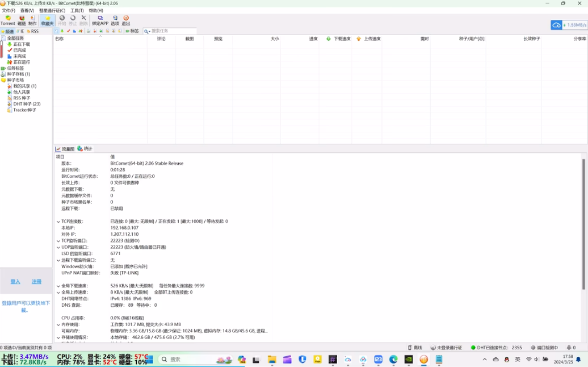Click the 端口检测中 status indicator

tap(544, 348)
